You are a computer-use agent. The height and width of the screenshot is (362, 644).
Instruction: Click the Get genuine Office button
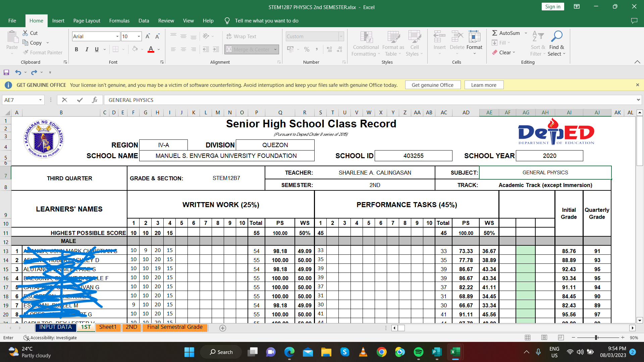(x=433, y=85)
